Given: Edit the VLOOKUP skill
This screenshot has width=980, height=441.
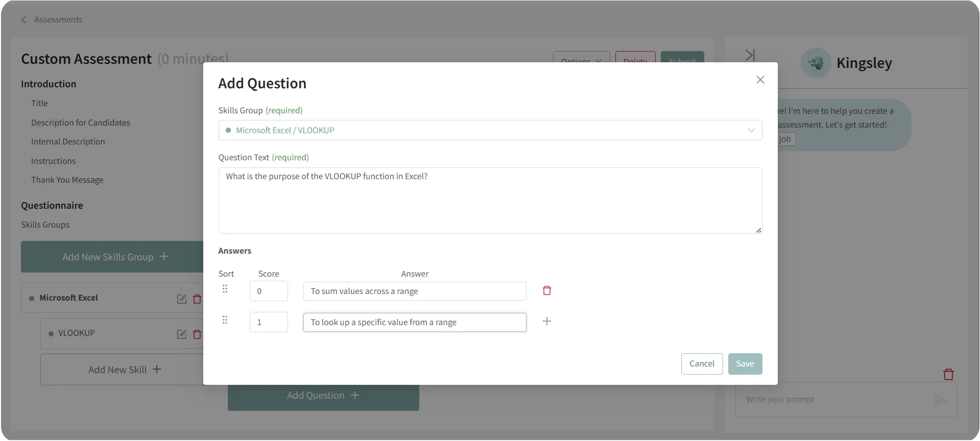Looking at the screenshot, I should coord(181,334).
